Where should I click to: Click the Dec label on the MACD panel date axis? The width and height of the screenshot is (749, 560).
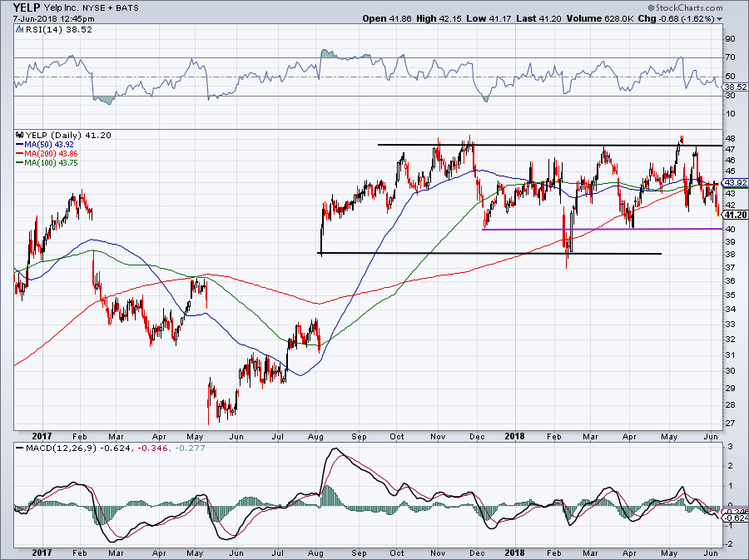[x=477, y=554]
